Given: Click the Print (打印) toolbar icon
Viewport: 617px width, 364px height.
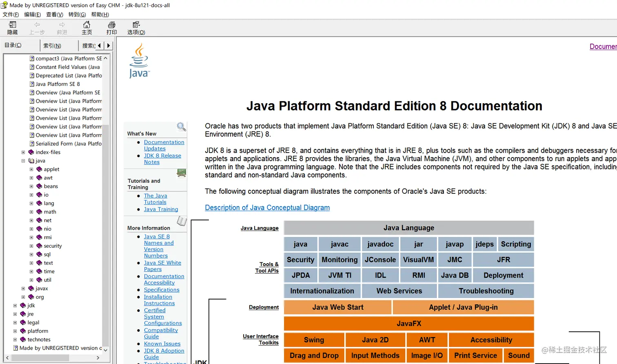Looking at the screenshot, I should coord(111,25).
